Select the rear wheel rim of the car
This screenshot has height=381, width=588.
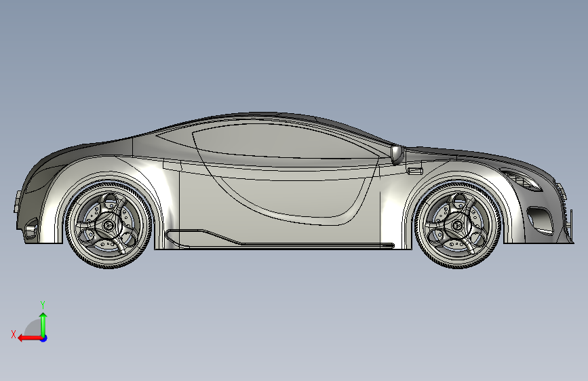pos(109,225)
